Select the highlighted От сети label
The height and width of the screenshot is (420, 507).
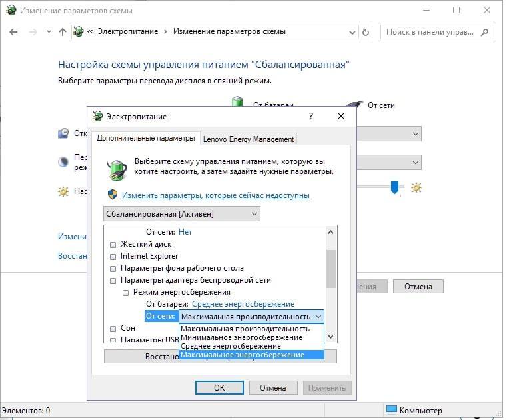coord(161,316)
